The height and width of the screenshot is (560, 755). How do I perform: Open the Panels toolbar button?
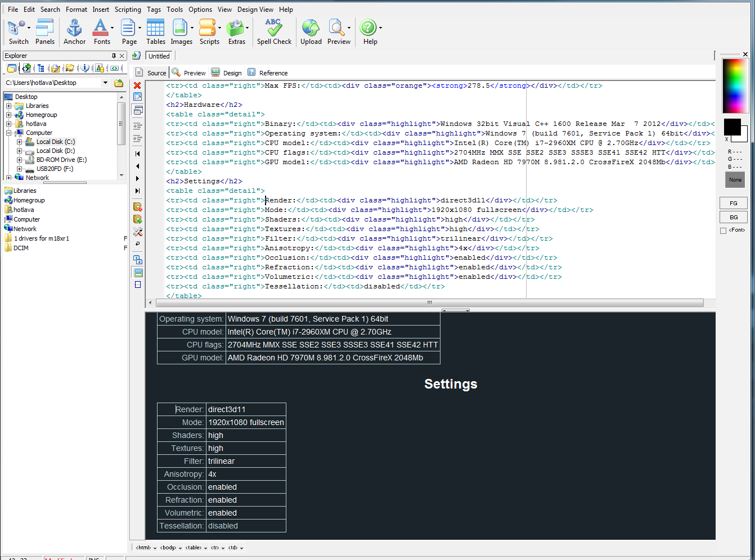tap(45, 32)
